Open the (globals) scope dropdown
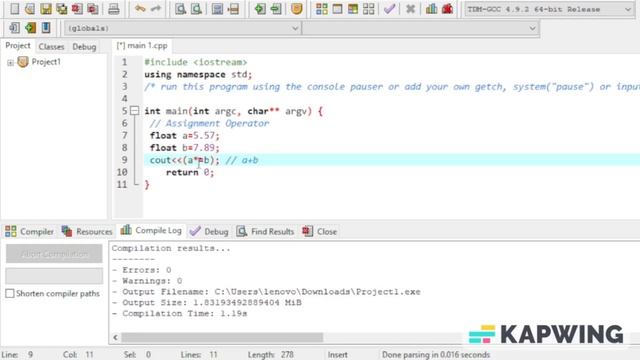 (182, 28)
